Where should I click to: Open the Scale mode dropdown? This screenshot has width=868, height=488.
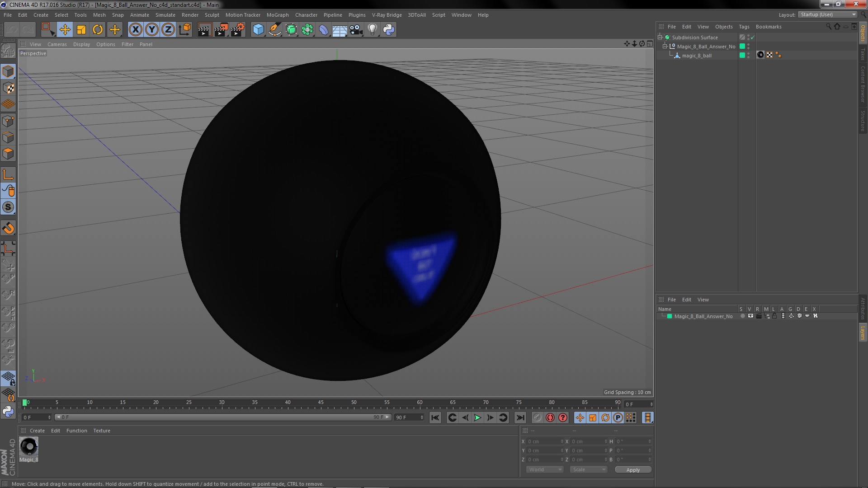point(588,470)
